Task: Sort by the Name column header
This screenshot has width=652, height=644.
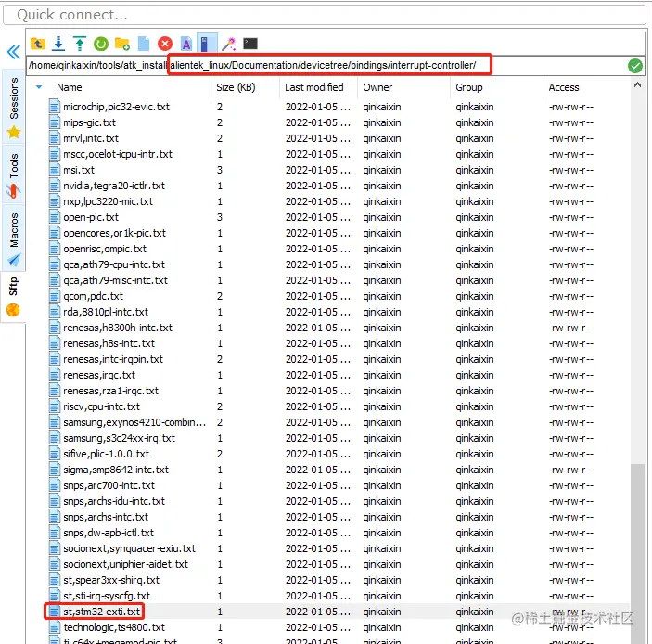Action: (69, 87)
